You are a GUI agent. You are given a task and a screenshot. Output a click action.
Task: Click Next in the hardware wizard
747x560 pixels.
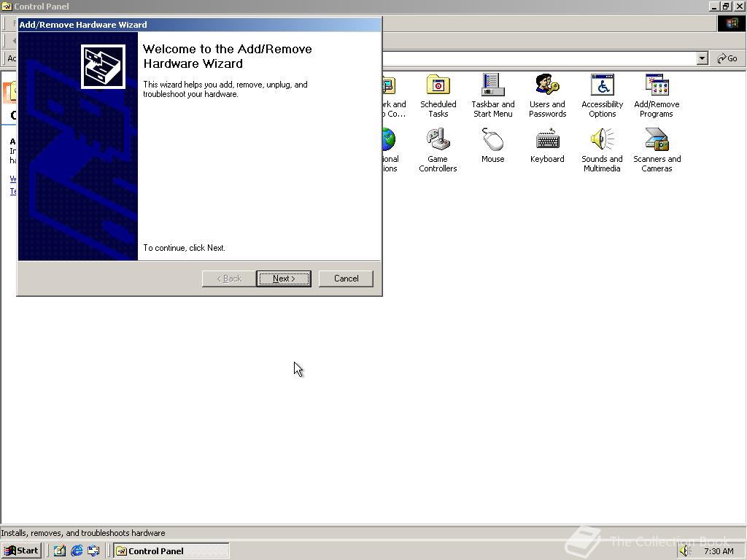coord(284,279)
